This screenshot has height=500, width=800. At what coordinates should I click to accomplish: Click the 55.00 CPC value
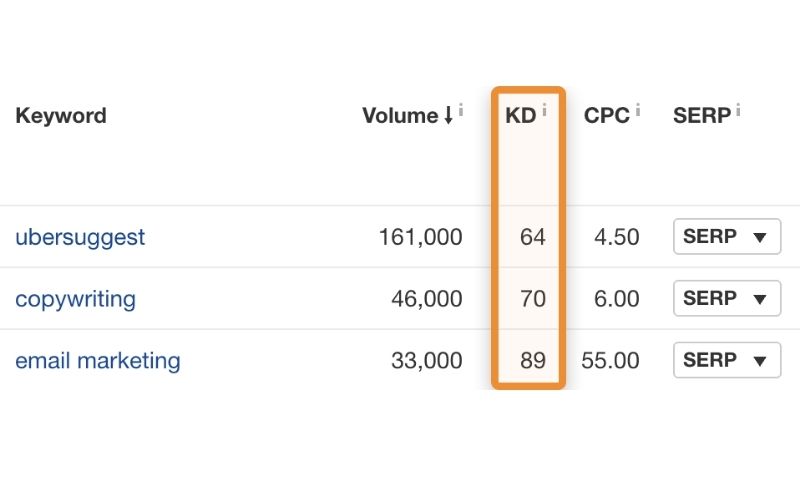610,361
